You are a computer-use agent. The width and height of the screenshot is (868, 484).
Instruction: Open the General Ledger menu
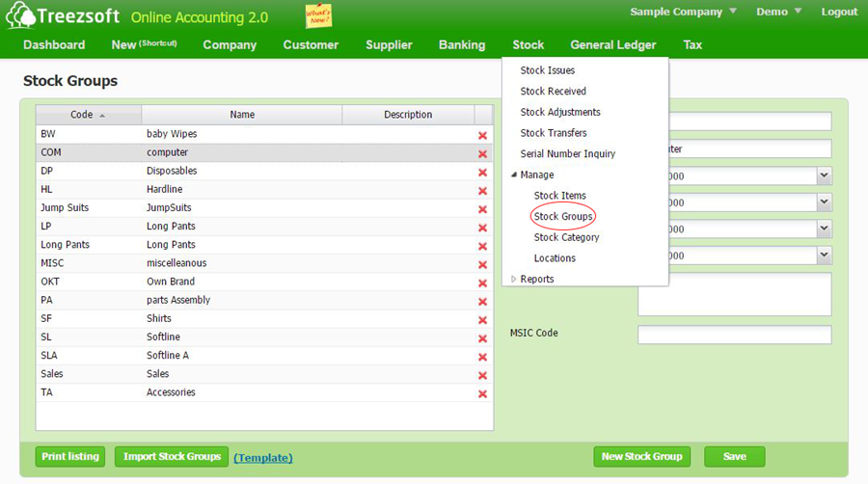click(612, 45)
